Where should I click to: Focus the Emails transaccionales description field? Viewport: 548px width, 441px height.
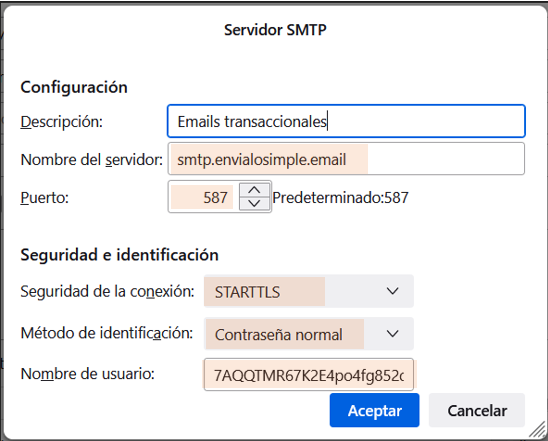[x=346, y=121]
